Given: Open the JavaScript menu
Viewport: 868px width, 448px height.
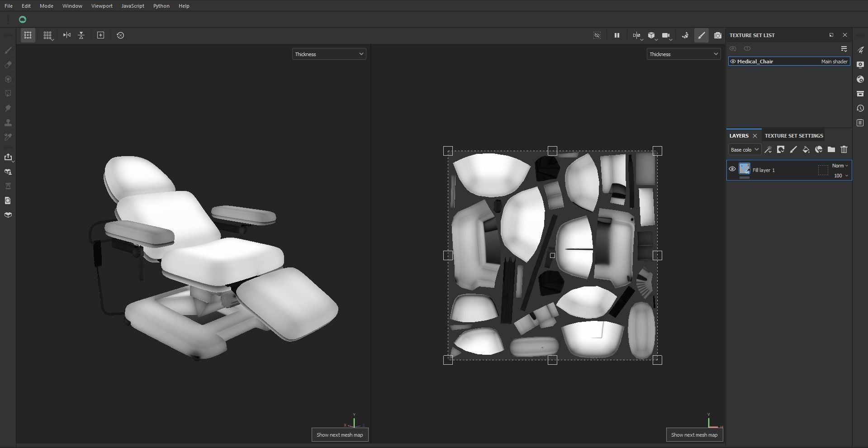Looking at the screenshot, I should [133, 6].
